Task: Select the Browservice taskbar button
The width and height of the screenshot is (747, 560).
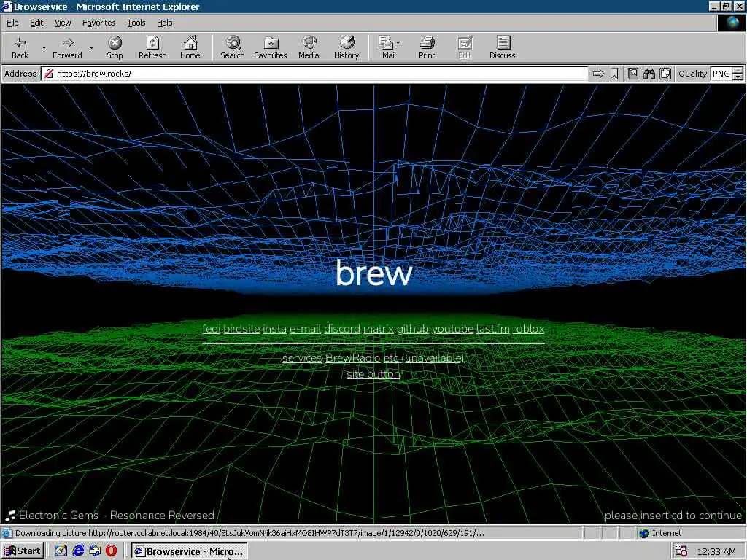Action: pyautogui.click(x=189, y=551)
